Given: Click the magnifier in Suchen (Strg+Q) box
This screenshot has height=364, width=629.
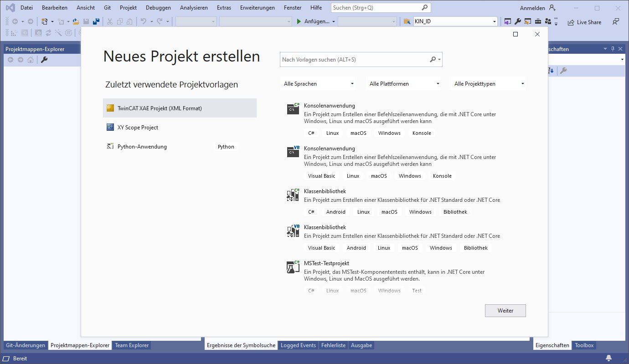Looking at the screenshot, I should (x=424, y=8).
